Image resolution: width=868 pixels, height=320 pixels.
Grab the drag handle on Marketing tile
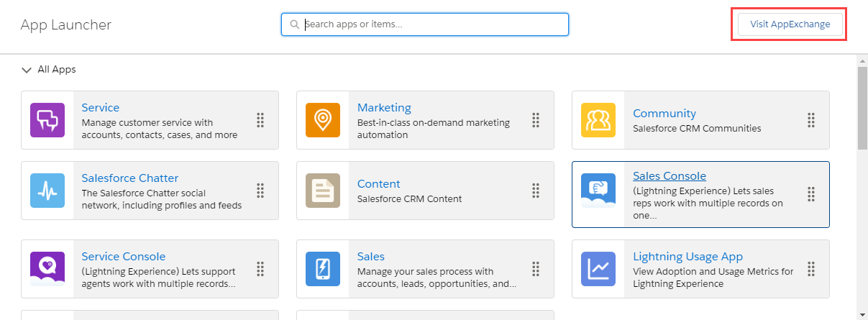[536, 120]
